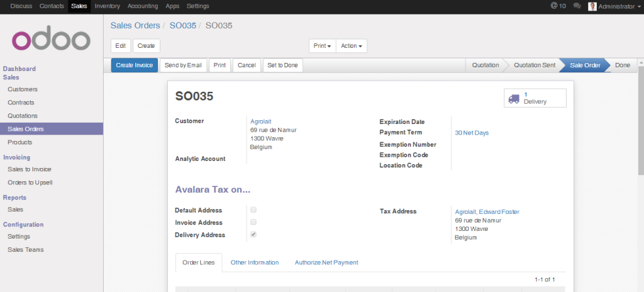Select the Quotation Sent status stage
Image resolution: width=644 pixels, height=292 pixels.
[534, 65]
